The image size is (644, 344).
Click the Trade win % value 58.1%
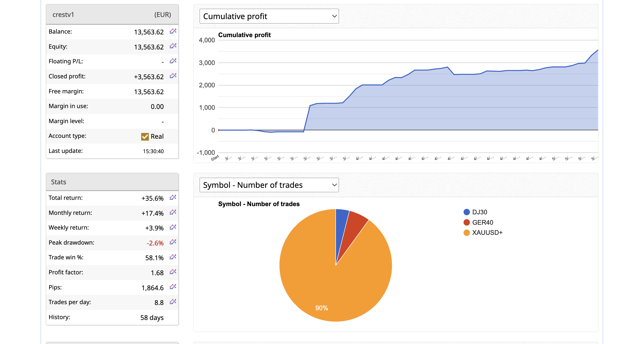click(154, 258)
